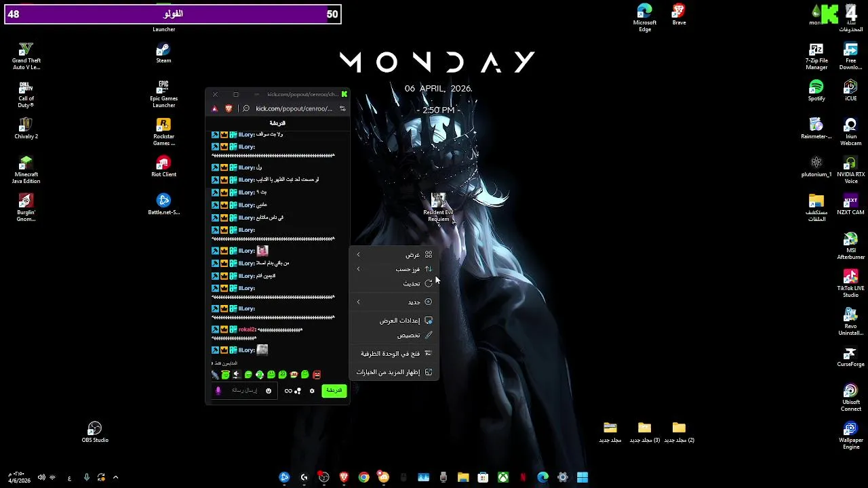
Task: Open Brave shields icon in address bar
Action: pos(229,108)
